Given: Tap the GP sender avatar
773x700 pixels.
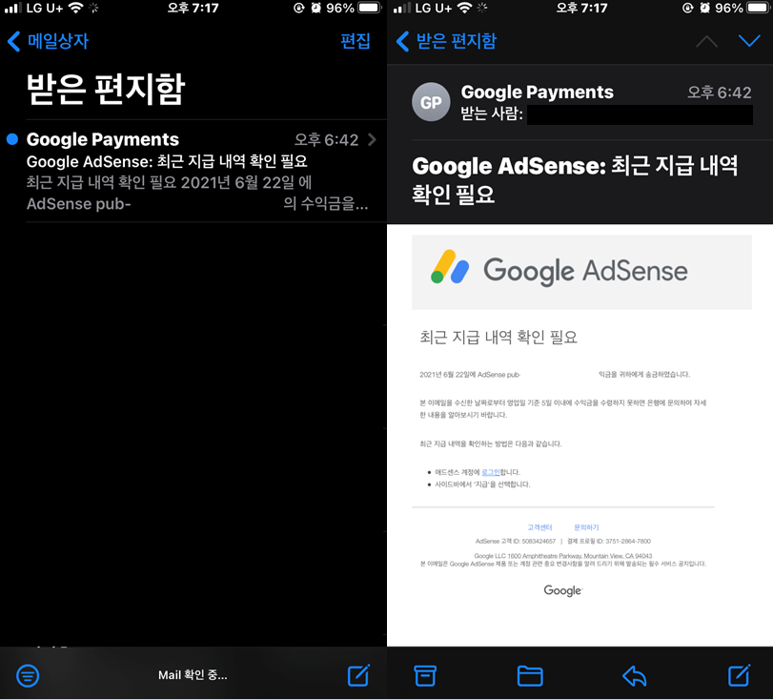Looking at the screenshot, I should point(431,102).
